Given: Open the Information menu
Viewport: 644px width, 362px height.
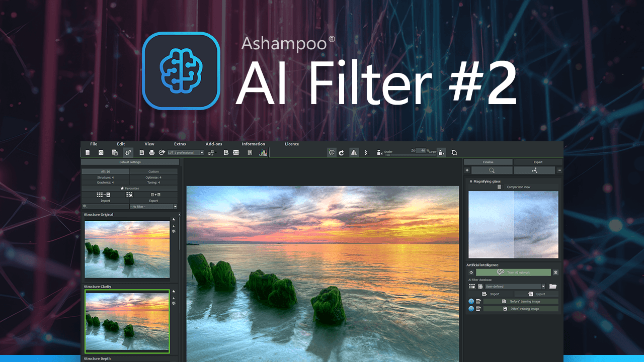Looking at the screenshot, I should pyautogui.click(x=253, y=144).
